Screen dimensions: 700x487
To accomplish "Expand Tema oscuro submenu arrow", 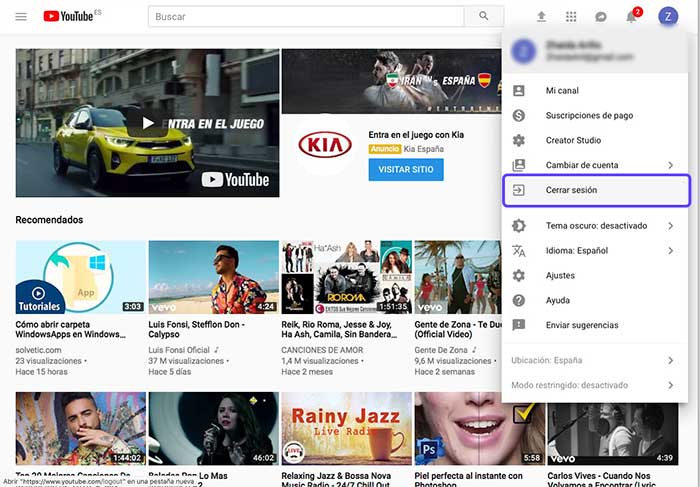I will pyautogui.click(x=671, y=226).
